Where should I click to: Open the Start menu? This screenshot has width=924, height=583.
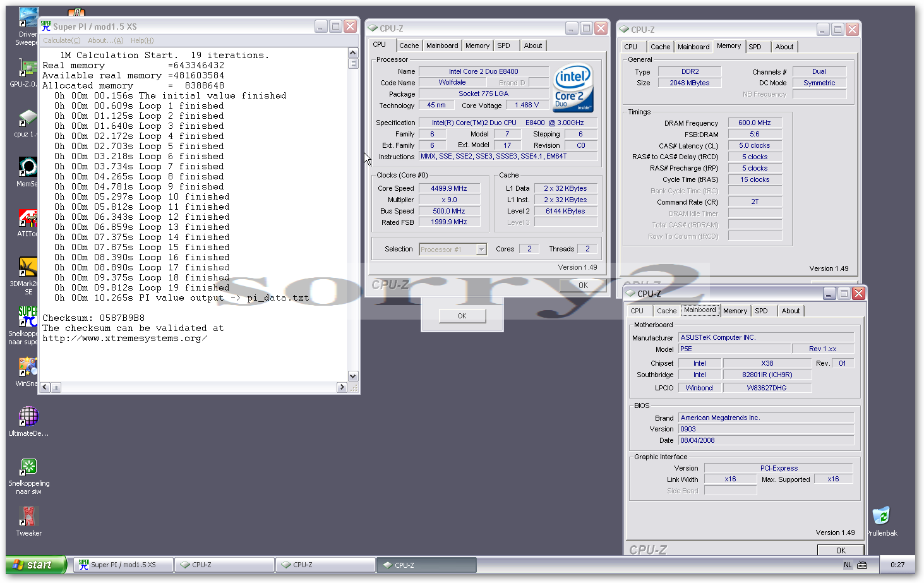pyautogui.click(x=36, y=565)
